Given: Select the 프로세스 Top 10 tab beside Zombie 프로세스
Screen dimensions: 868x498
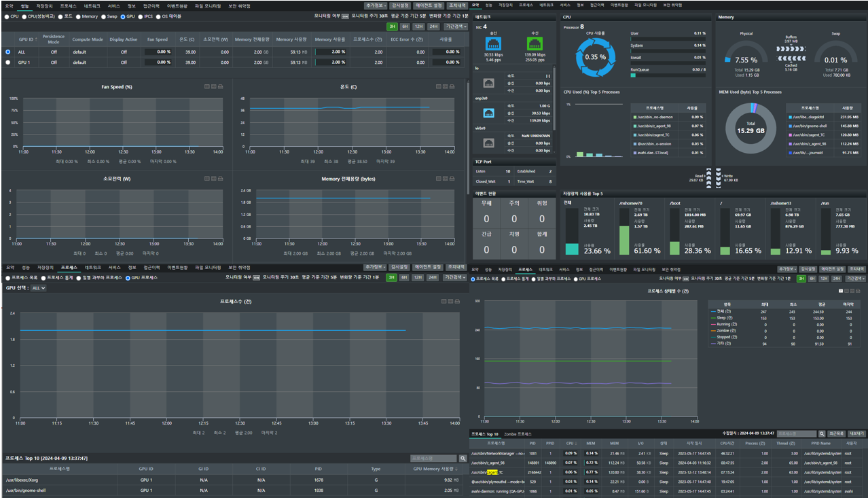Looking at the screenshot, I should pyautogui.click(x=484, y=433).
